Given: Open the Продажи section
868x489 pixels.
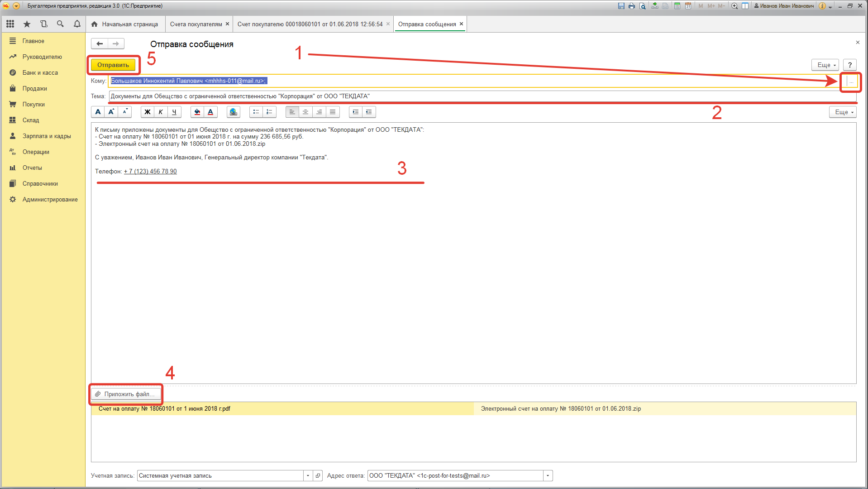Looking at the screenshot, I should coord(35,88).
